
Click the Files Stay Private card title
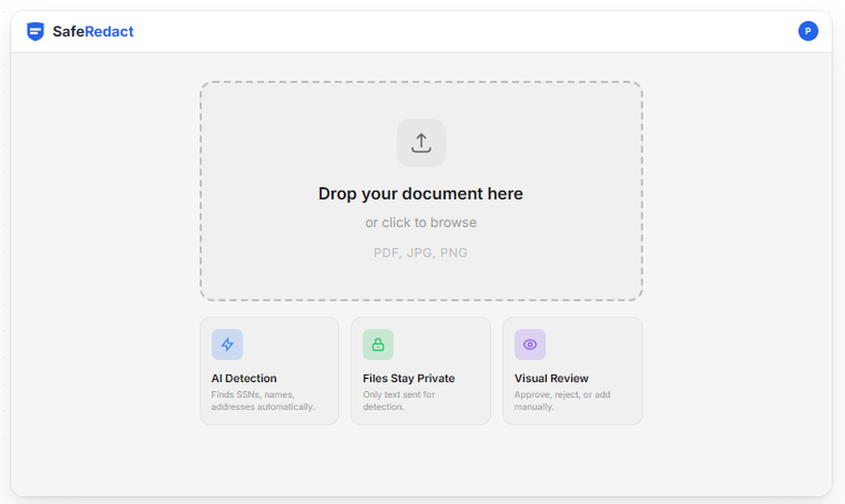[x=408, y=378]
